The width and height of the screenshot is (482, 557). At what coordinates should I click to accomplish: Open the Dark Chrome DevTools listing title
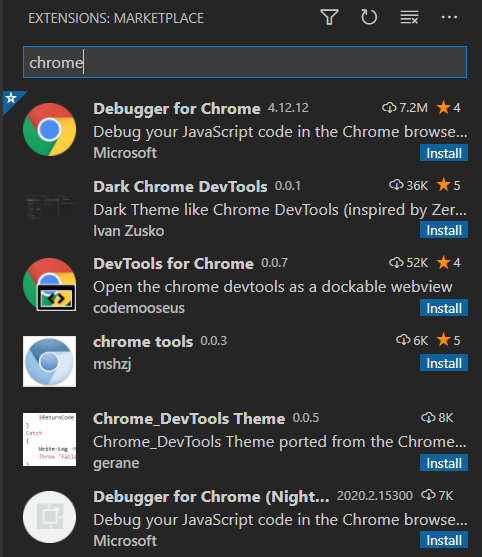coord(180,186)
